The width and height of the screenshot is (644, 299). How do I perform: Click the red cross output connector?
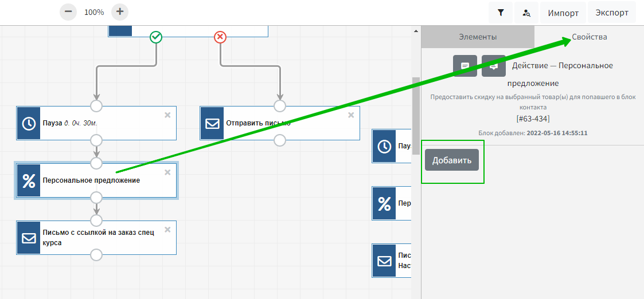point(220,37)
